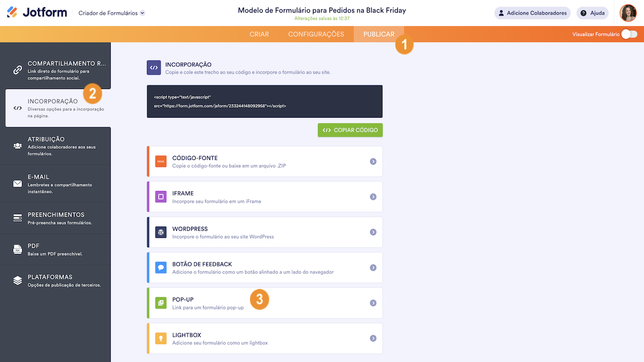Expand the WordPress option arrow

coord(373,232)
